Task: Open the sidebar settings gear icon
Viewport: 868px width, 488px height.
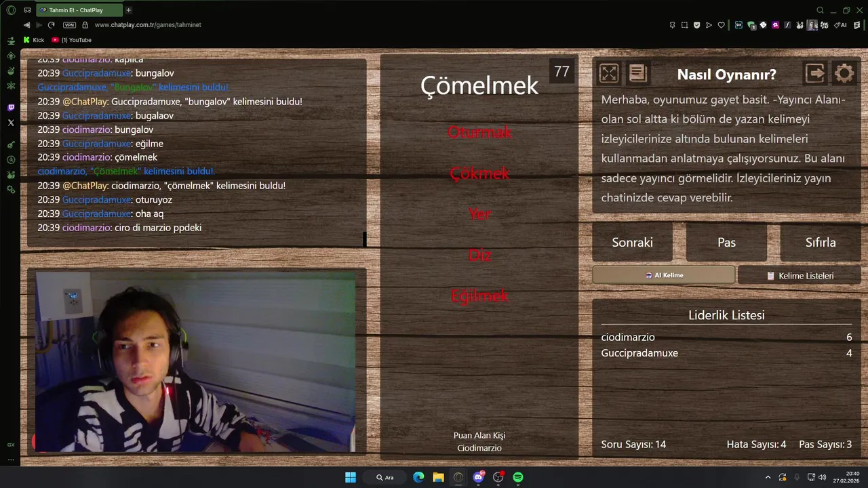Action: 11,189
